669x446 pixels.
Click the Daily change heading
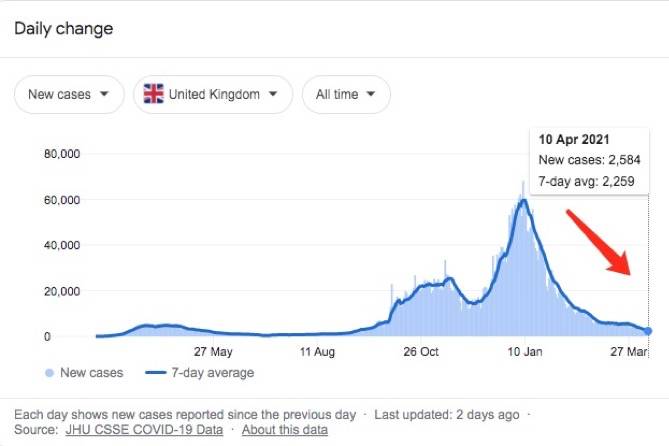[63, 29]
